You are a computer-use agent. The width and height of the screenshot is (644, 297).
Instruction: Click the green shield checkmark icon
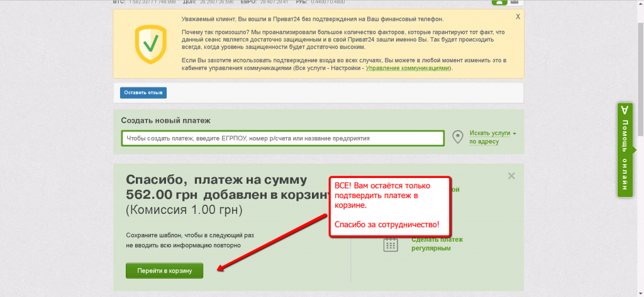pyautogui.click(x=151, y=45)
